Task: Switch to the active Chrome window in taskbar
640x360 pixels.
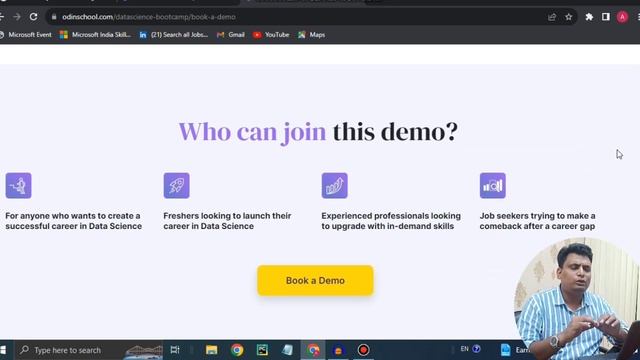Action: click(313, 350)
